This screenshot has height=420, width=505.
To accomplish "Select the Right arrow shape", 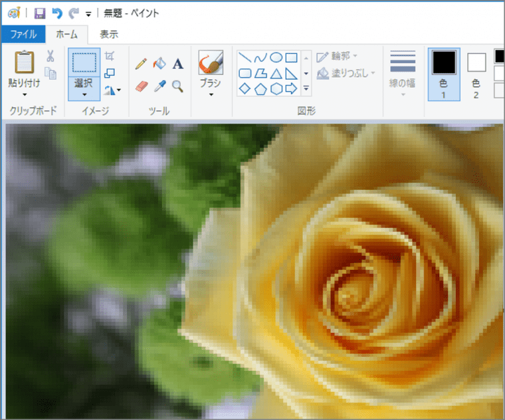I will [x=291, y=88].
